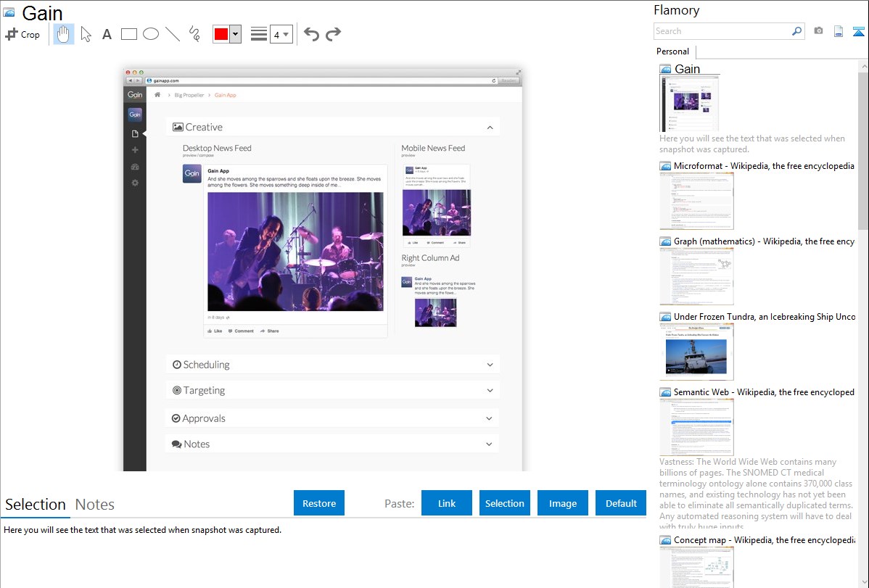Click the red color swatch
Viewport: 869px width, 588px height.
(x=221, y=34)
